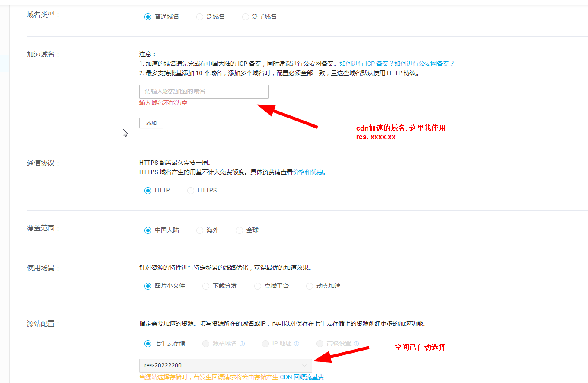Image resolution: width=588 pixels, height=383 pixels.
Task: Open 如何进行 ICP 备案 link
Action: pos(366,64)
